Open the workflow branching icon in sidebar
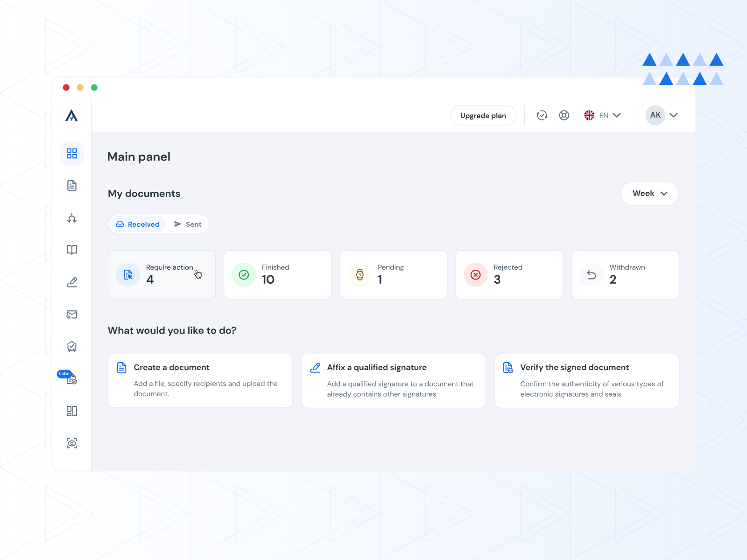The width and height of the screenshot is (747, 560). [71, 218]
